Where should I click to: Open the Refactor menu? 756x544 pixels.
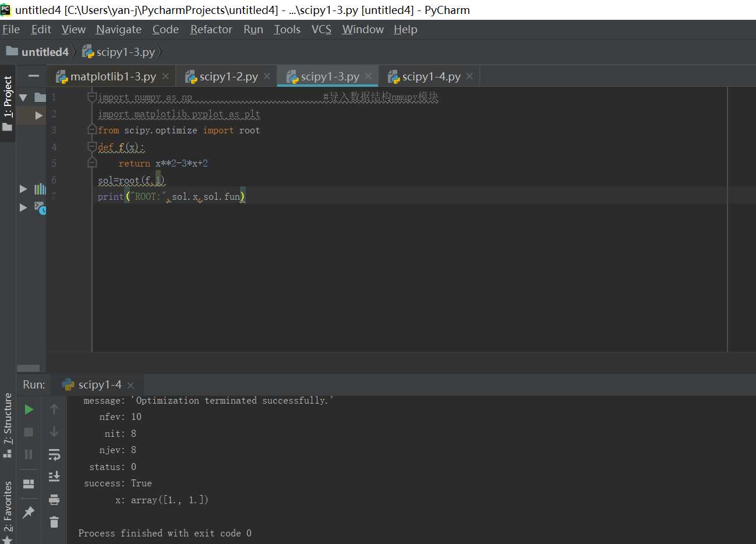(x=211, y=29)
